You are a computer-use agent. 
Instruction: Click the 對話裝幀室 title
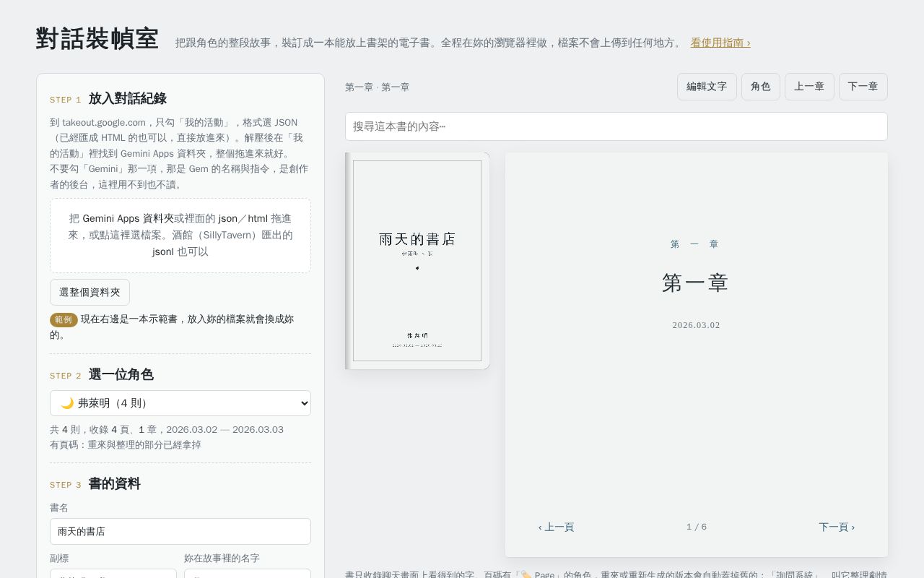click(x=97, y=39)
